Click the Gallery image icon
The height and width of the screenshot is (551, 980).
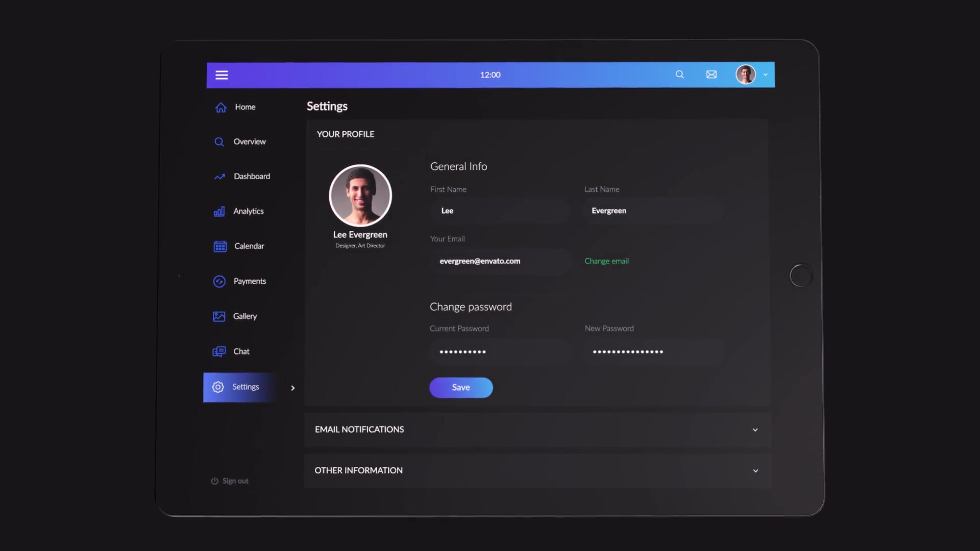pyautogui.click(x=219, y=316)
